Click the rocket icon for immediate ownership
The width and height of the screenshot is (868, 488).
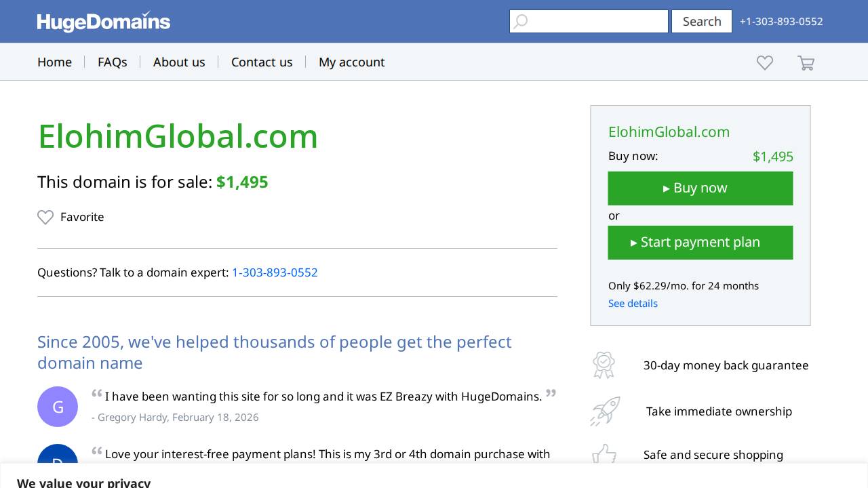(x=604, y=411)
